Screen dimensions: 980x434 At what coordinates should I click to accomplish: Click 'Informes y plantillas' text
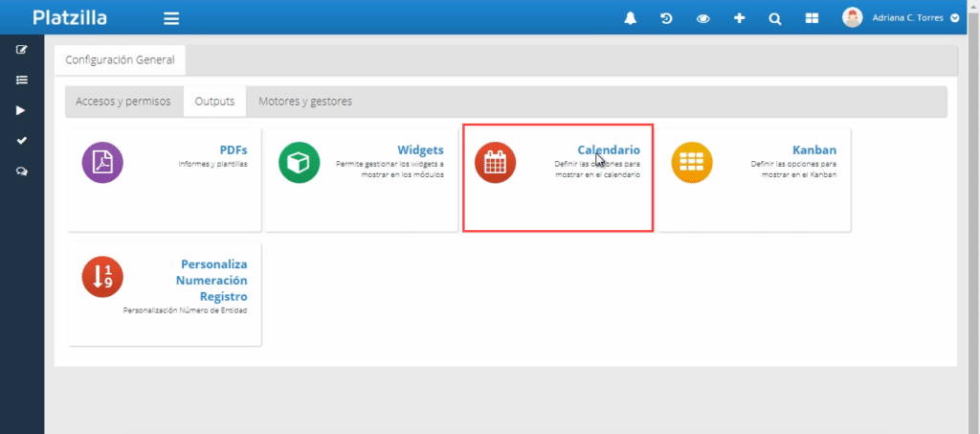point(213,165)
